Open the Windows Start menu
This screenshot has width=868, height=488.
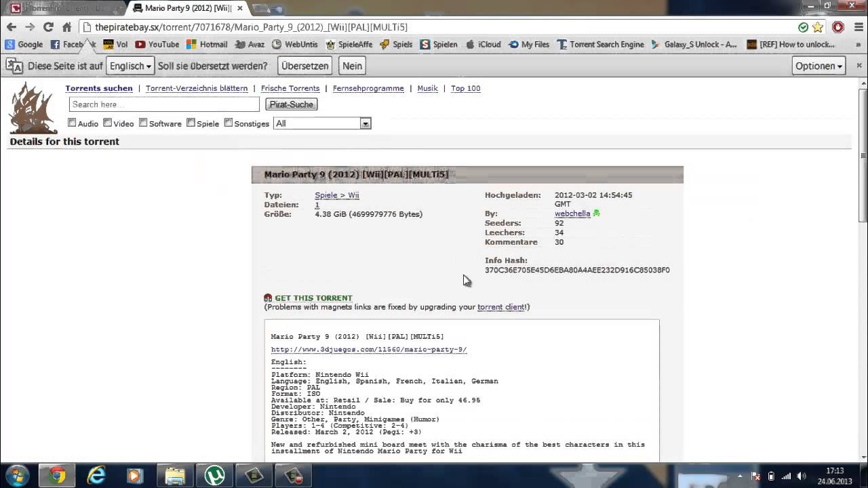tap(17, 476)
